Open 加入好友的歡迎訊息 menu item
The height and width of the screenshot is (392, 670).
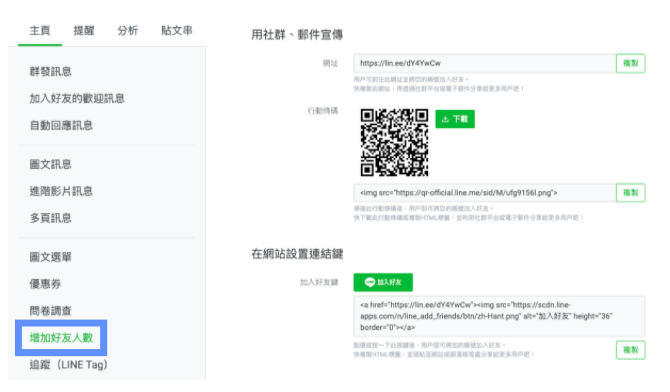(x=77, y=98)
